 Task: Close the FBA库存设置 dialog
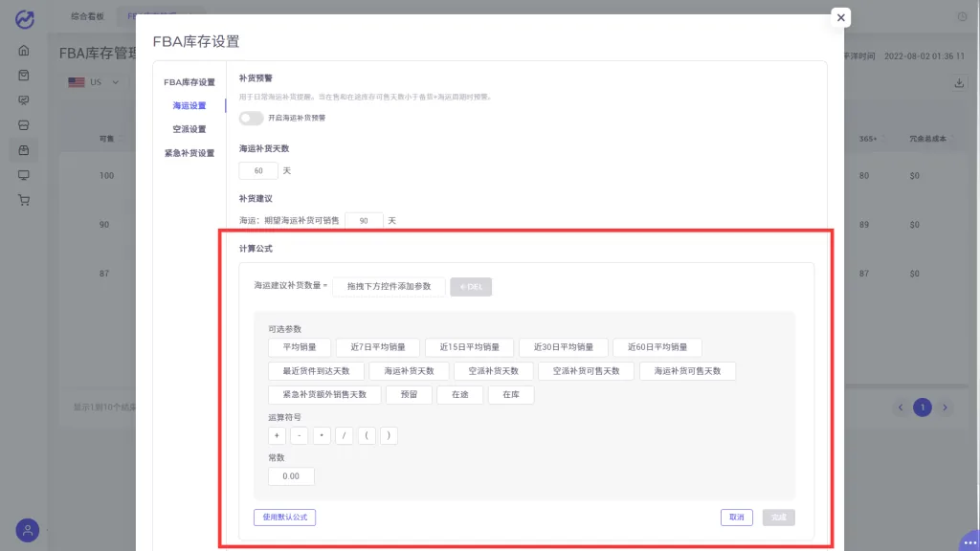840,17
